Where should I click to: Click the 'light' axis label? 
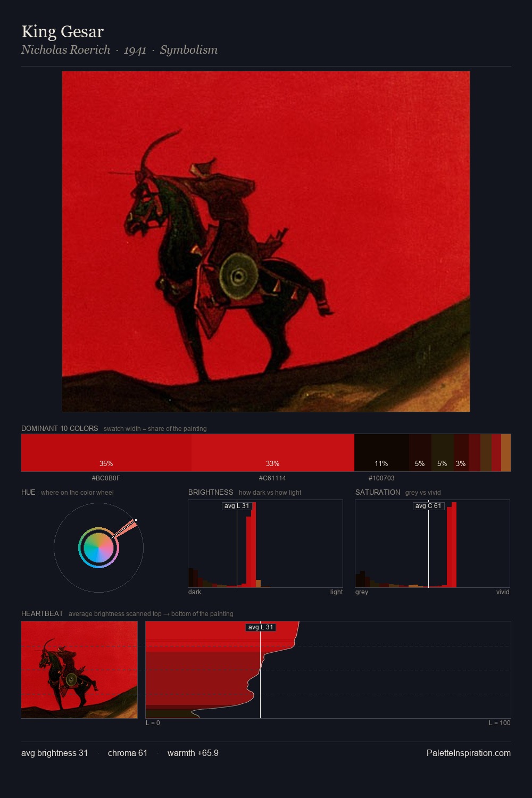337,592
